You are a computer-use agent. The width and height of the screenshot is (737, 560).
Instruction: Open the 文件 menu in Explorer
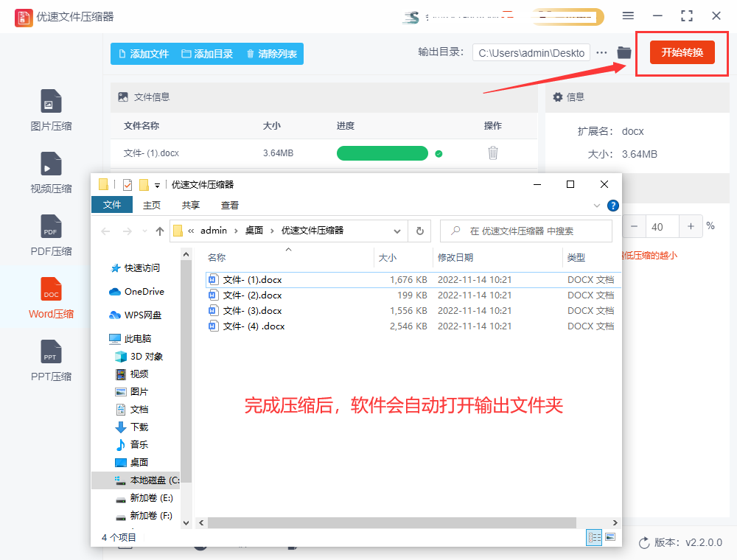[x=112, y=205]
